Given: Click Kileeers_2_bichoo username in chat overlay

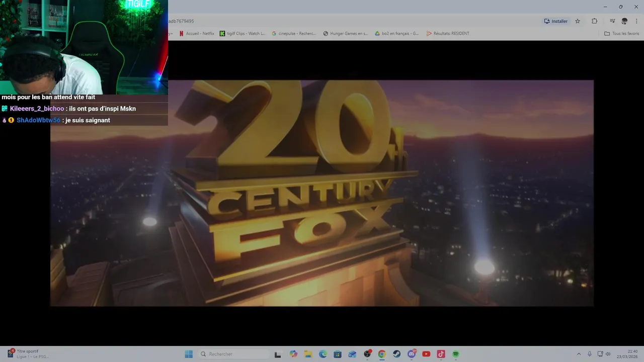Looking at the screenshot, I should 37,109.
